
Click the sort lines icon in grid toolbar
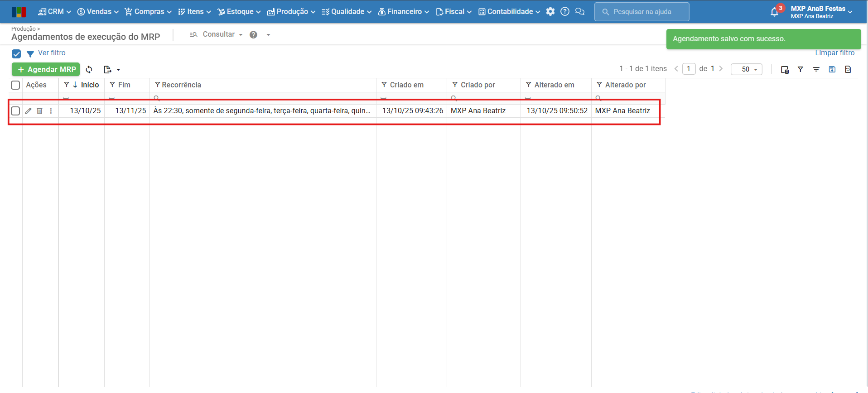(816, 69)
